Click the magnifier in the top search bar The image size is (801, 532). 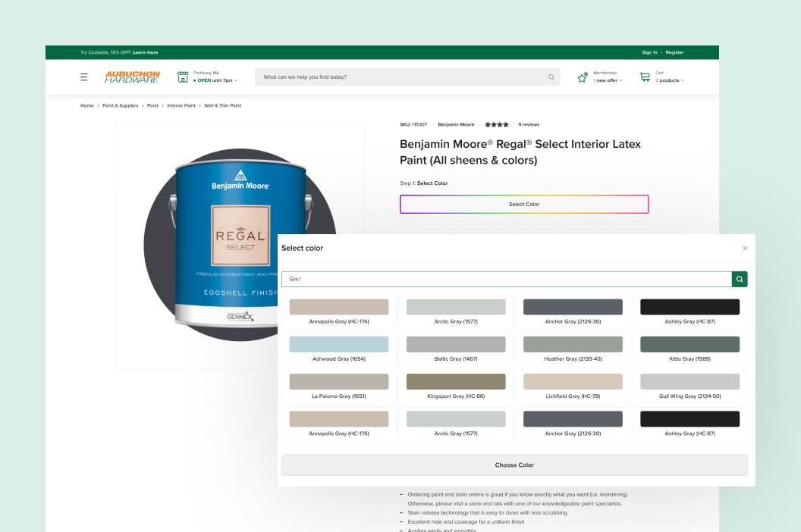click(x=551, y=77)
